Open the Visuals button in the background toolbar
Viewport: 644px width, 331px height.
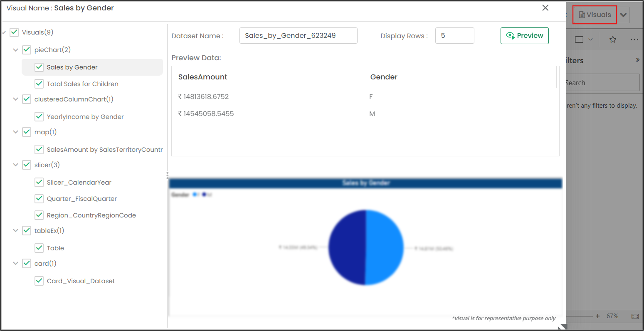pyautogui.click(x=595, y=15)
